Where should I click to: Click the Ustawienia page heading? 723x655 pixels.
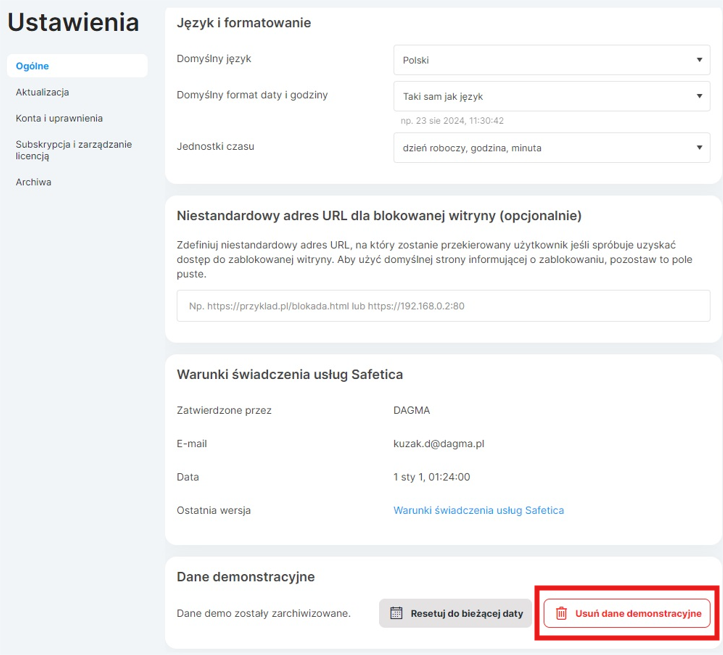point(74,24)
